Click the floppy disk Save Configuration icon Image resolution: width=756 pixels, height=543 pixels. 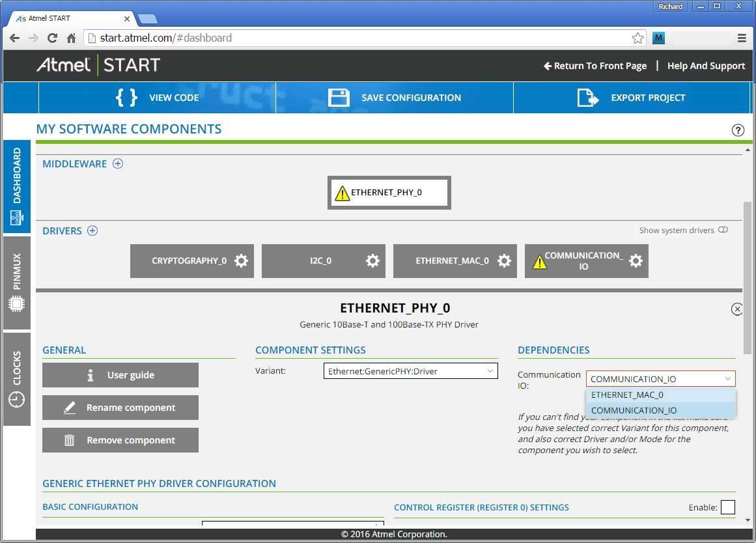(339, 98)
